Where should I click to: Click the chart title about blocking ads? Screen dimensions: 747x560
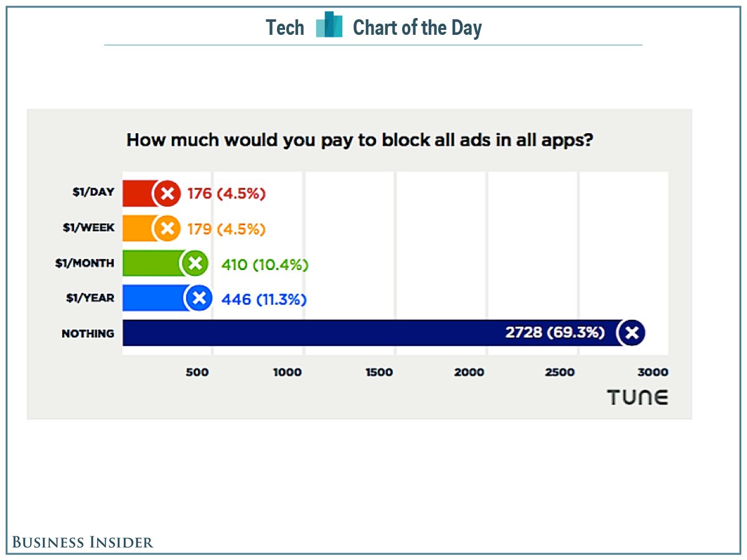click(359, 140)
